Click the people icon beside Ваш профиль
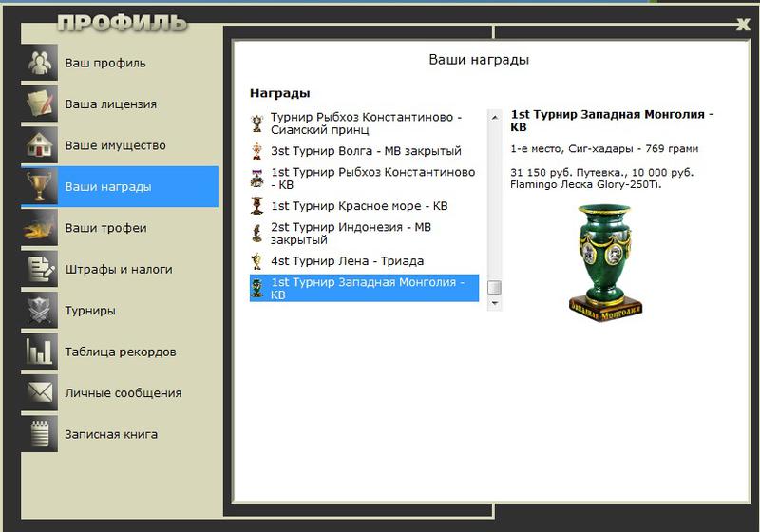The height and width of the screenshot is (532, 760). pyautogui.click(x=39, y=63)
